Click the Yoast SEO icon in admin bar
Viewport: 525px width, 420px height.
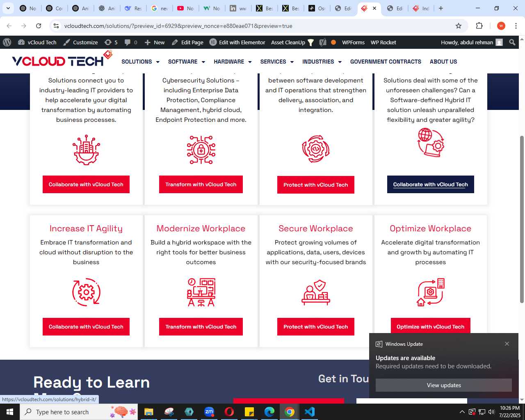323,42
